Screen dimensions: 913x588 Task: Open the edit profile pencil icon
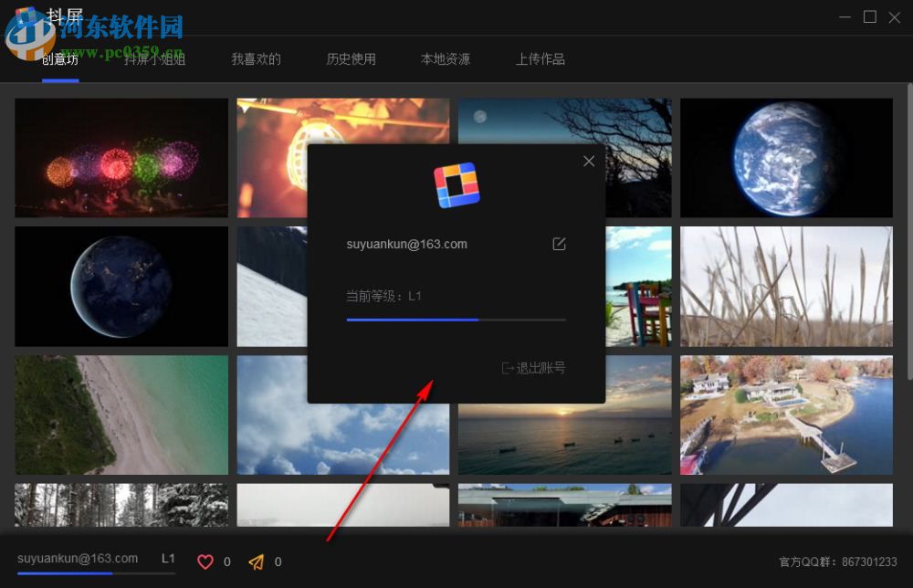click(x=559, y=244)
